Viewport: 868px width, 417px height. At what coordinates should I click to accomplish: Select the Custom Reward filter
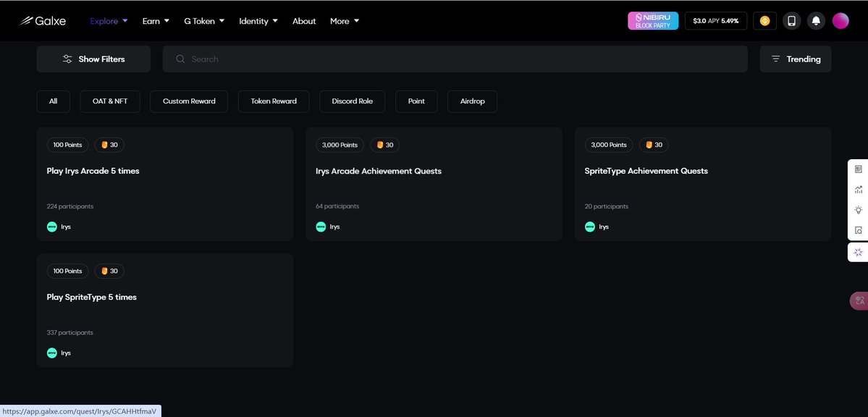[x=189, y=101]
